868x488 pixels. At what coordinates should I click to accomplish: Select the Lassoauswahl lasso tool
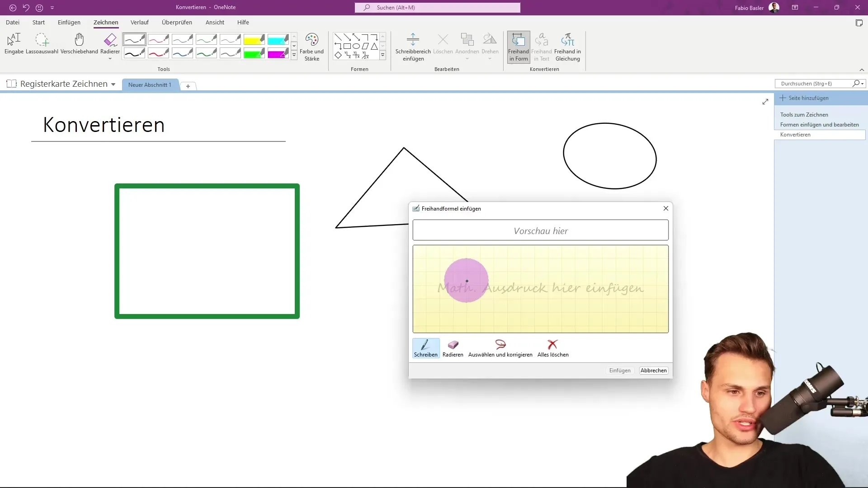point(42,44)
